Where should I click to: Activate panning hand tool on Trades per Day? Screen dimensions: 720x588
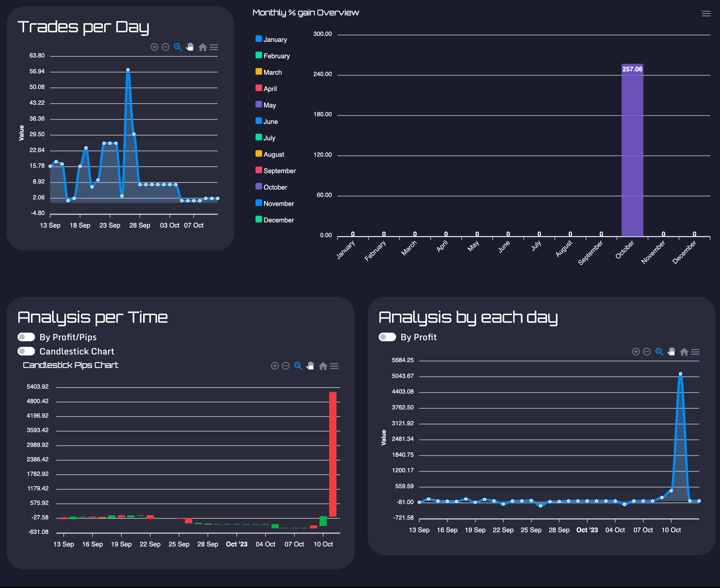pos(190,47)
